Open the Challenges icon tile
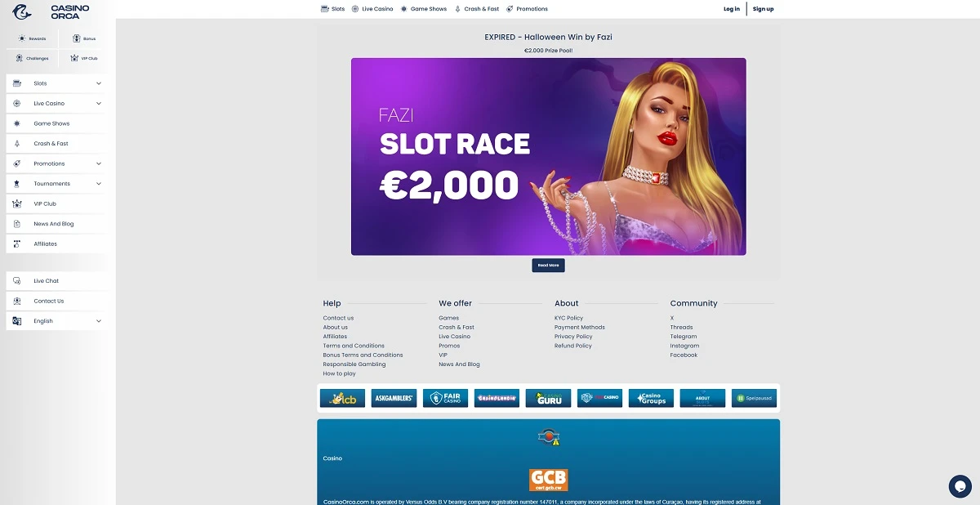This screenshot has height=505, width=980. 33,58
